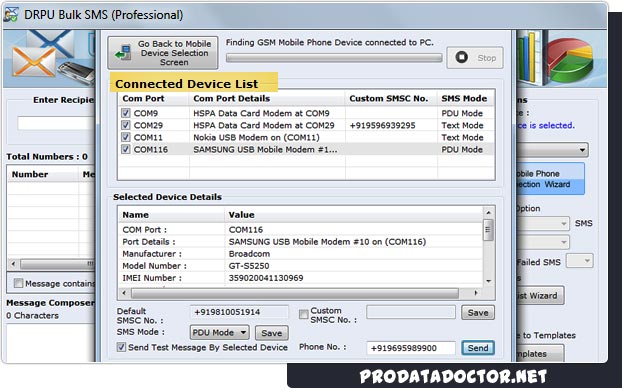This screenshot has height=388, width=622.
Task: Select HSPA Data Card Modem at COM9 row
Action: (x=306, y=113)
